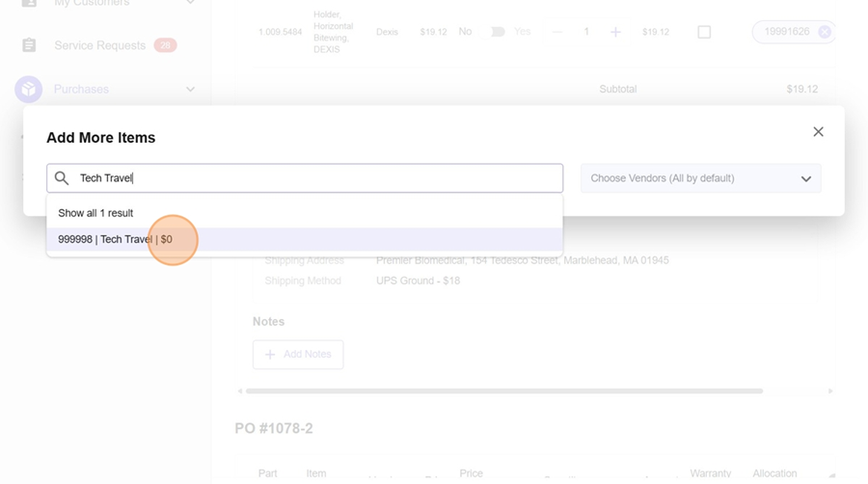Click the horizontal scrollbar under Notes
This screenshot has width=868, height=484.
503,391
